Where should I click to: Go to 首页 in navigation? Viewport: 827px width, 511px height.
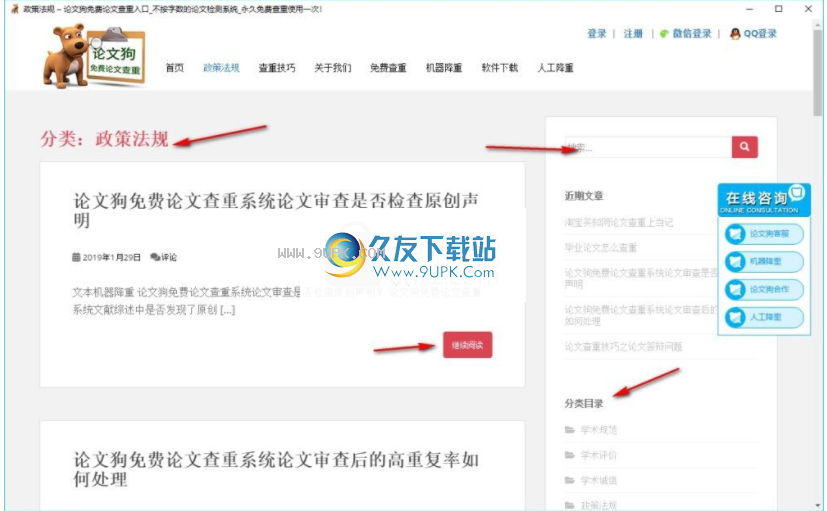tap(175, 68)
